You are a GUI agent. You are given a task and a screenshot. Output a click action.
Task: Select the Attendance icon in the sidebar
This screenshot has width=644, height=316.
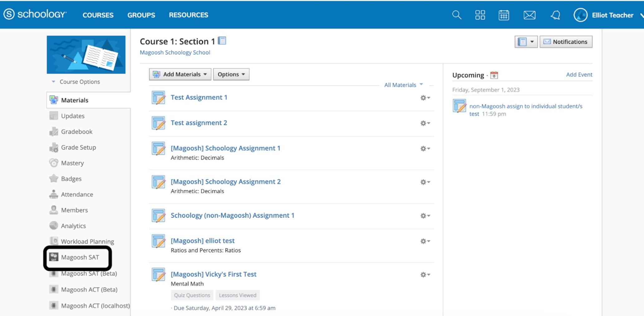(x=53, y=194)
